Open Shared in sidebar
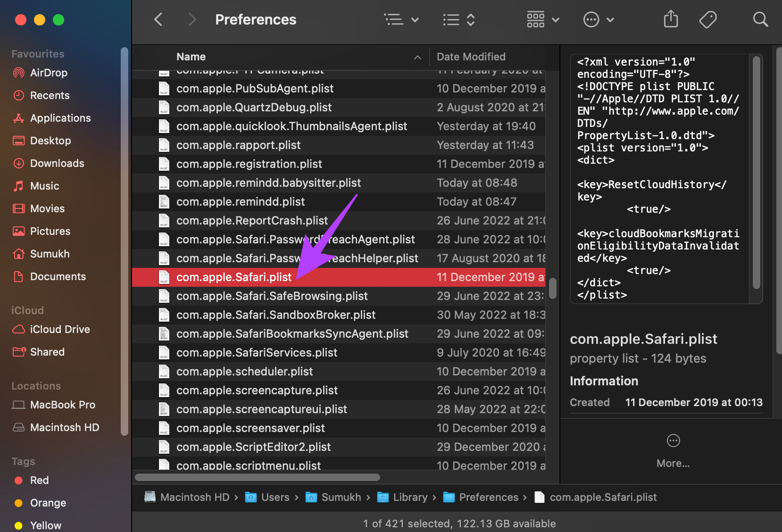This screenshot has width=782, height=532. 47,352
